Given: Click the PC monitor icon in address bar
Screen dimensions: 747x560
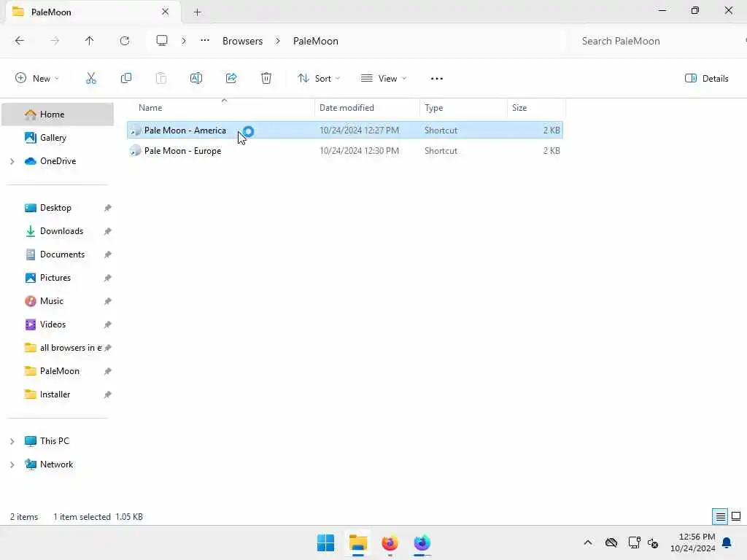Looking at the screenshot, I should [x=162, y=41].
